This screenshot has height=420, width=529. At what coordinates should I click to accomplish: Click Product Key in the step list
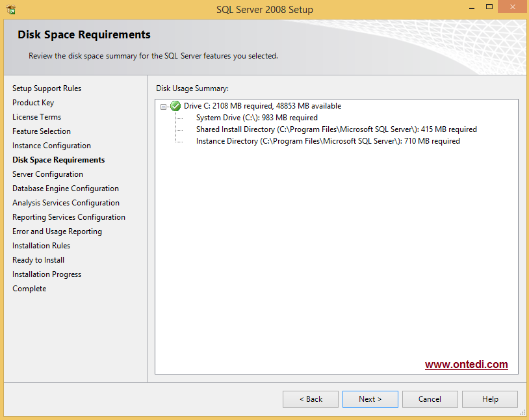(x=33, y=103)
